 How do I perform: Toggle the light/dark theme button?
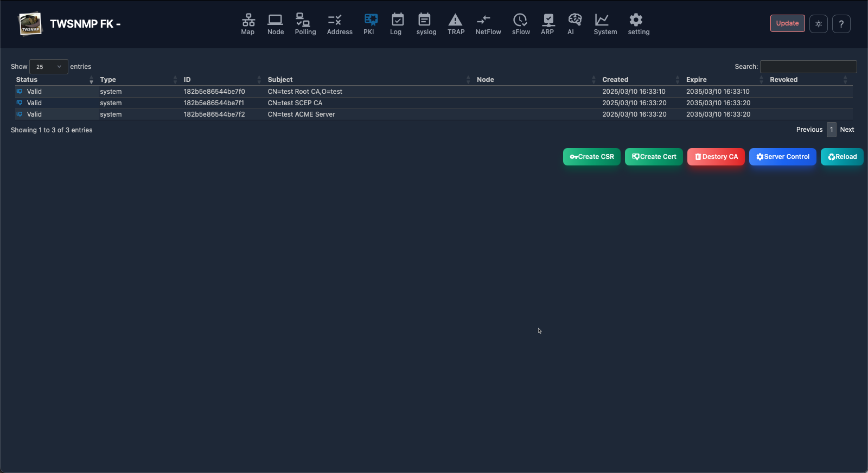[819, 24]
